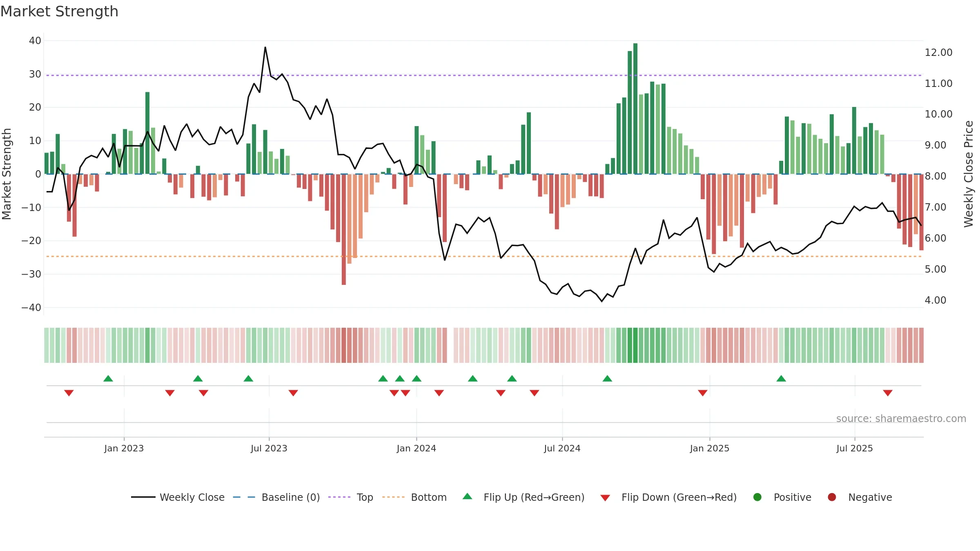The image size is (980, 551).
Task: Click the vertical Market Strength left axis title
Action: [7, 174]
